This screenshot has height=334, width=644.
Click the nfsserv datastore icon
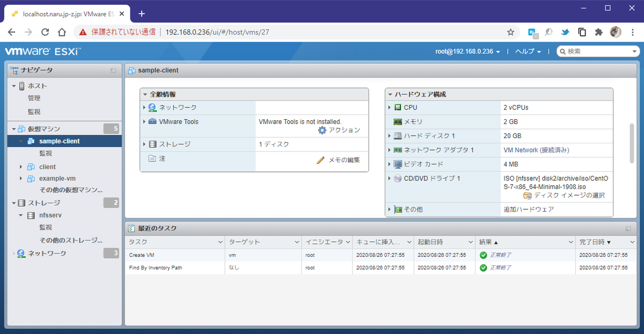(x=31, y=215)
